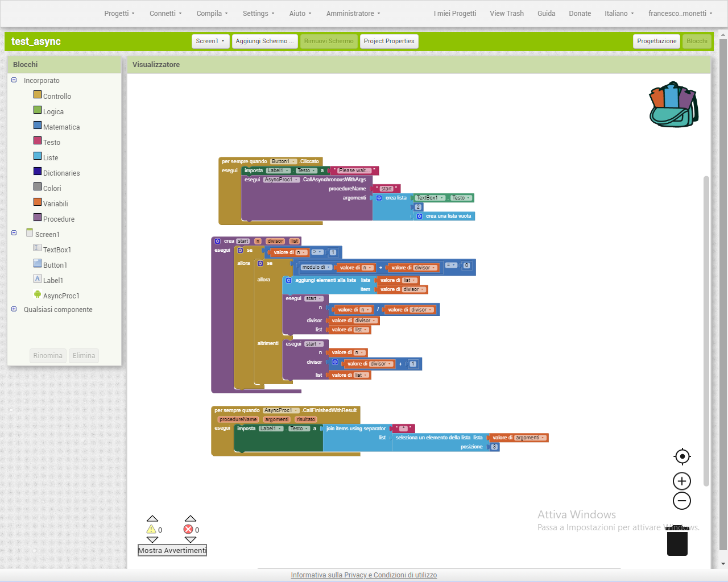728x582 pixels.
Task: Open the Colori color blocks drawer
Action: pos(50,188)
